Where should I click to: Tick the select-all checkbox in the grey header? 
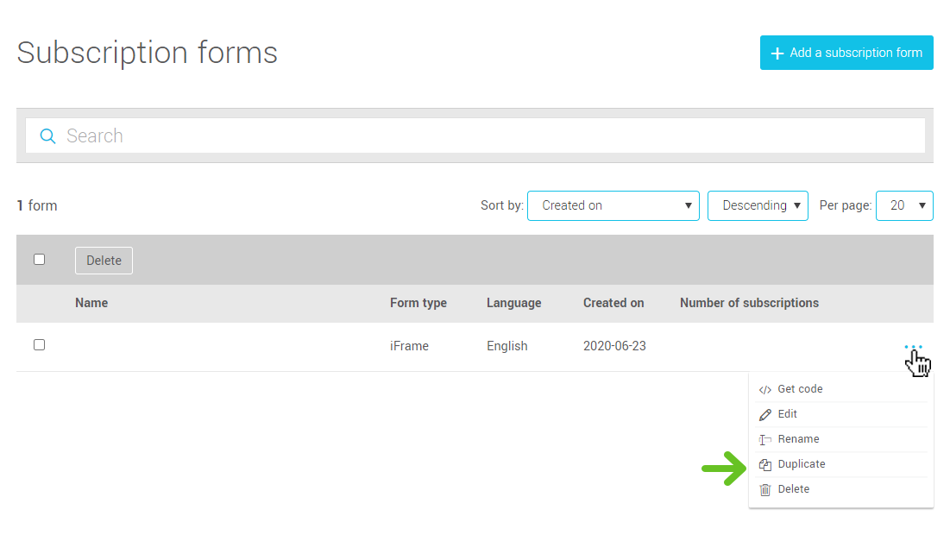tap(39, 260)
